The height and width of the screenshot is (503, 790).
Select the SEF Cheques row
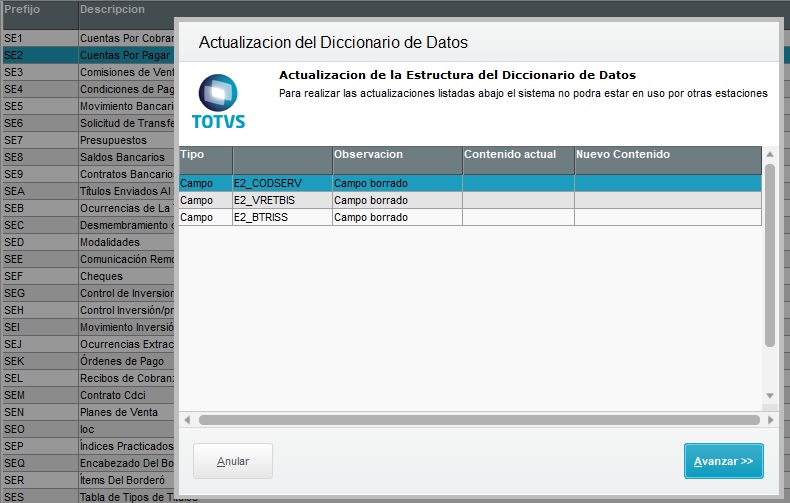click(88, 276)
